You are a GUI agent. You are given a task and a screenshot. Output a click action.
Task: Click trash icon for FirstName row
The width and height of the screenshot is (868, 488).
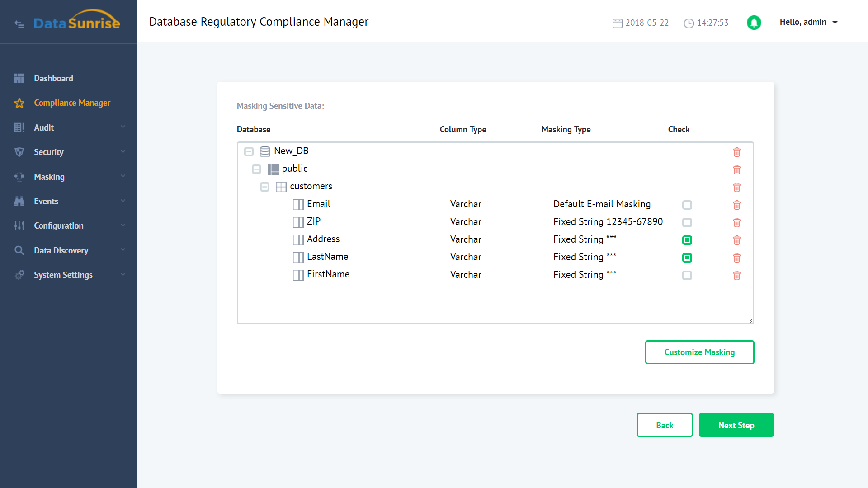pos(736,276)
